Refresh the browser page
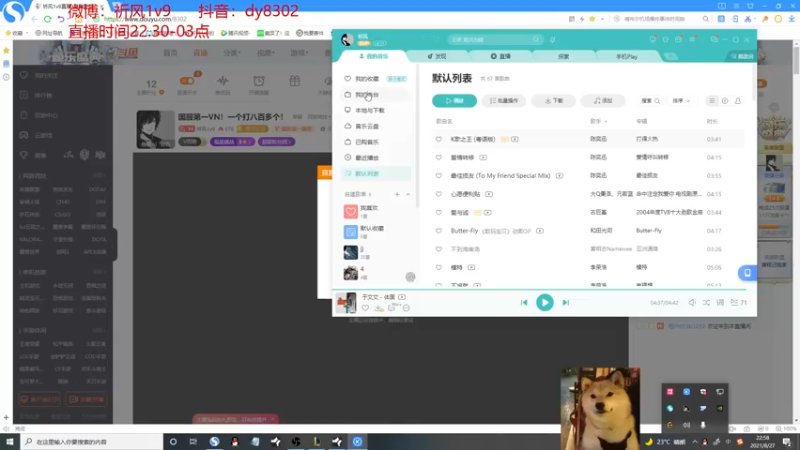Image resolution: width=800 pixels, height=450 pixels. (47, 19)
